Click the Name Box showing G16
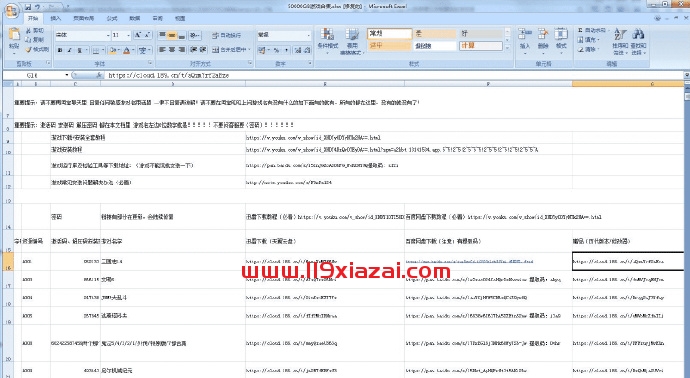Screen dimensions: 690x378 [x=33, y=75]
